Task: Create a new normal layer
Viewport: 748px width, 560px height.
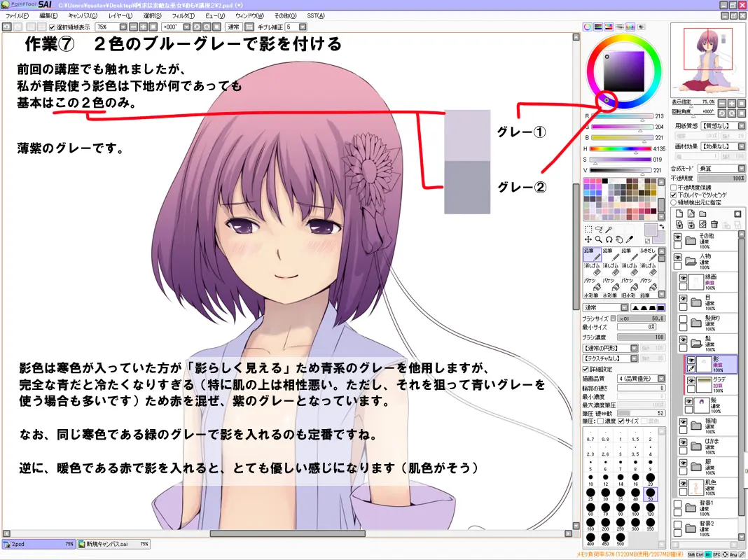Action: coord(679,214)
